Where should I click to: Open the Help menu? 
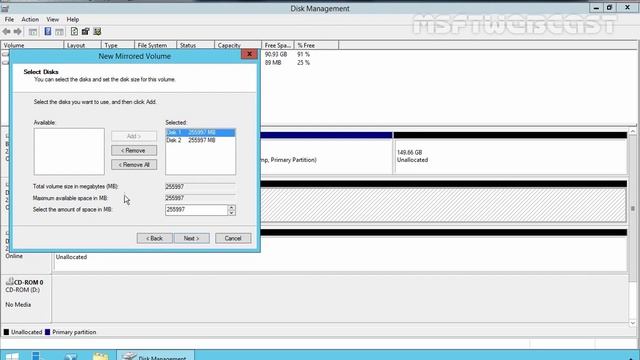point(73,20)
